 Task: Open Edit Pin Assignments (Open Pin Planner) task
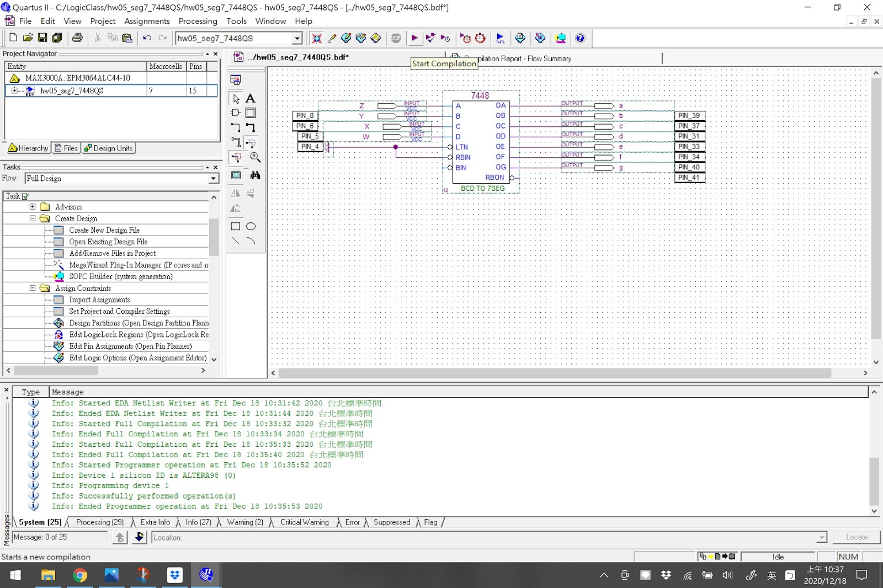pos(130,346)
